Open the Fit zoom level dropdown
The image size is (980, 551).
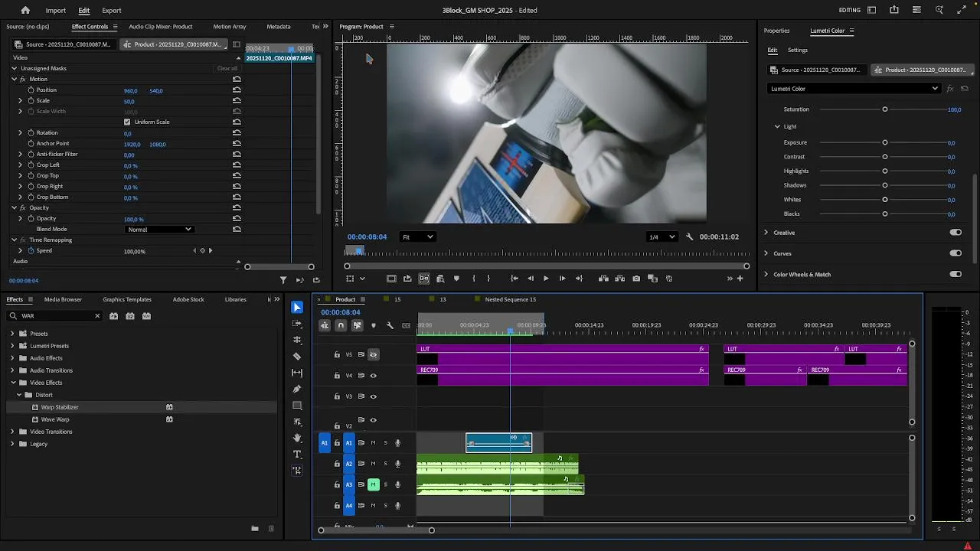[418, 237]
